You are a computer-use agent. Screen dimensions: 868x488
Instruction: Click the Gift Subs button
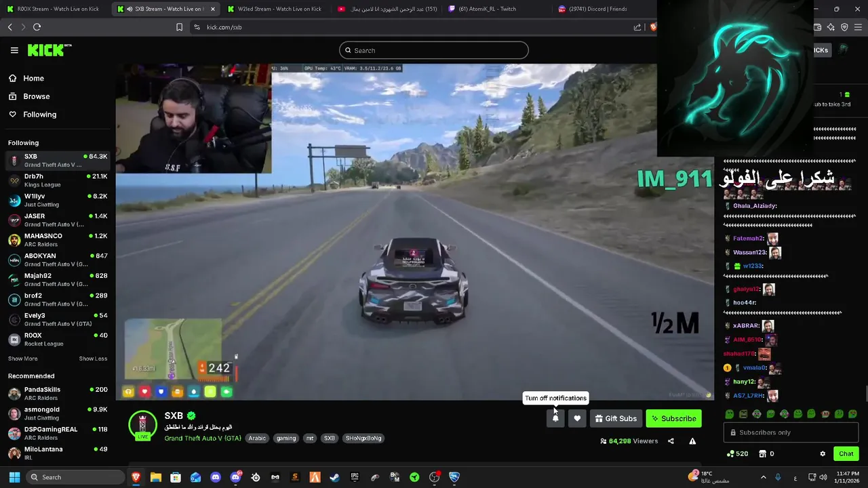[x=616, y=418]
